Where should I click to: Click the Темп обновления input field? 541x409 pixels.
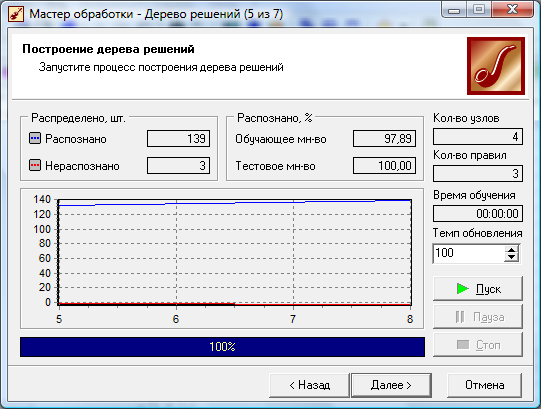(469, 253)
